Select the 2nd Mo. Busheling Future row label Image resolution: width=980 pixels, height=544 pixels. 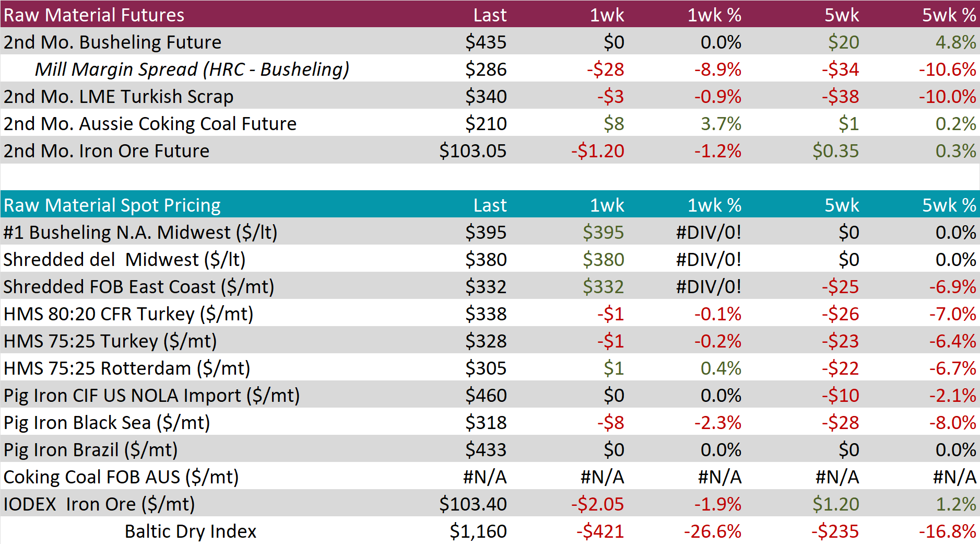113,42
